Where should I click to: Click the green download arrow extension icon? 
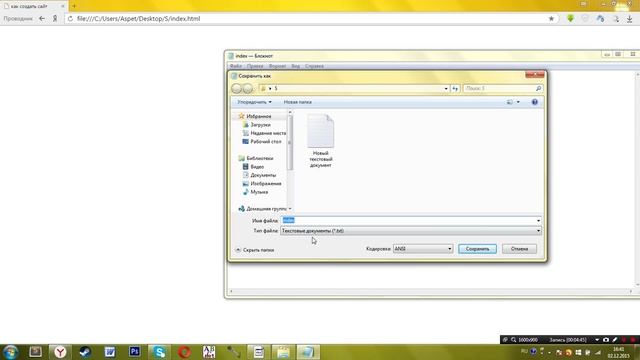[x=570, y=19]
